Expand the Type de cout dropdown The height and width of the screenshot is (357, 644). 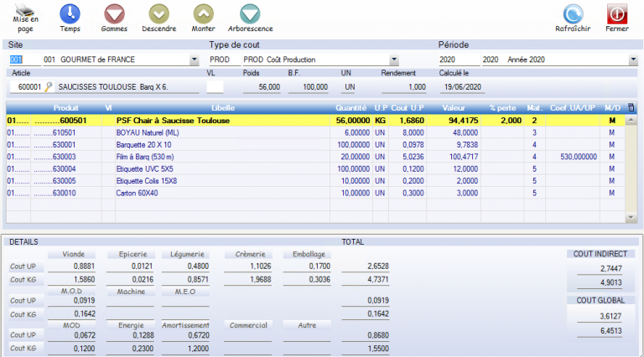click(x=394, y=60)
